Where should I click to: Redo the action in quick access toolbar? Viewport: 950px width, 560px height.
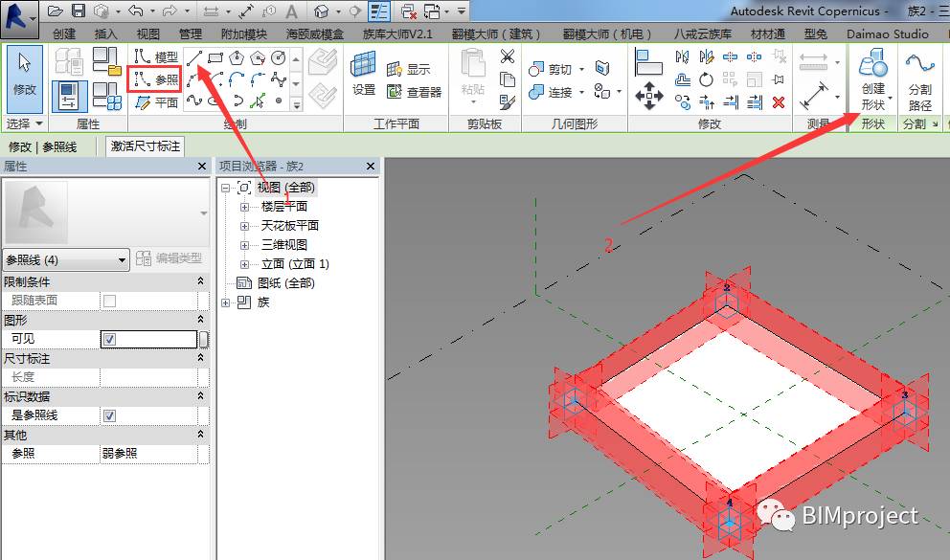170,11
